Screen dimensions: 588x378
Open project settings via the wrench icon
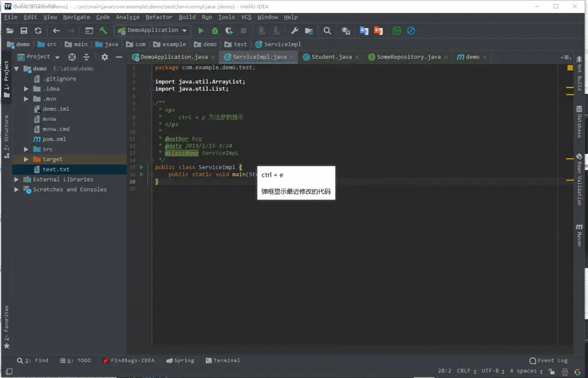click(x=295, y=31)
